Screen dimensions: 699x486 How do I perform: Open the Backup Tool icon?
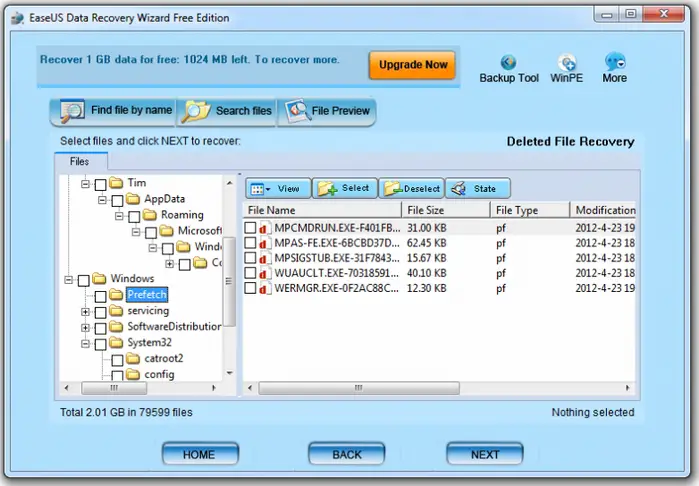508,62
